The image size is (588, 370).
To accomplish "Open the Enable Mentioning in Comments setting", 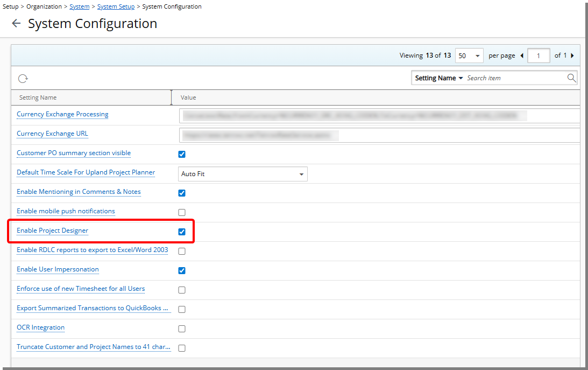I will tap(79, 192).
